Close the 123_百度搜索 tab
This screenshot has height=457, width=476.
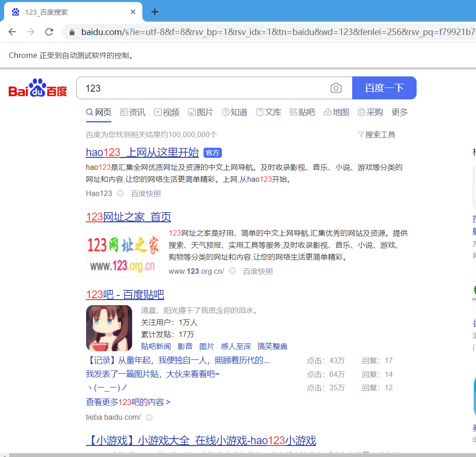tap(133, 12)
